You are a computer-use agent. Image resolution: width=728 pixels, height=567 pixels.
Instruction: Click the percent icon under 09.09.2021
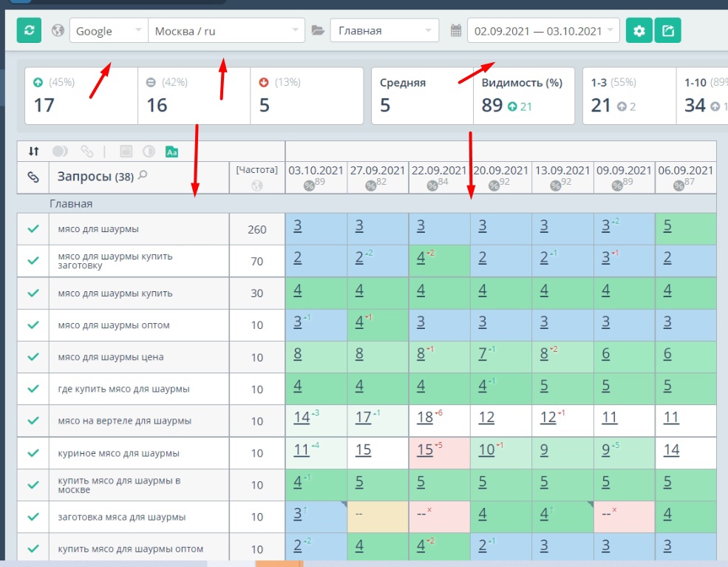tap(617, 186)
